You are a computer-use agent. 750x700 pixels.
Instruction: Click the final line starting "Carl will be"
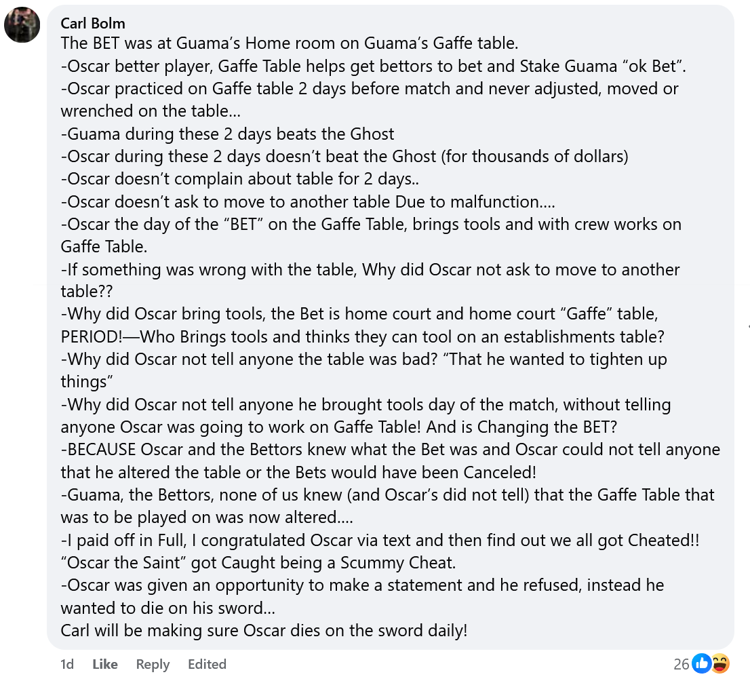pos(264,630)
